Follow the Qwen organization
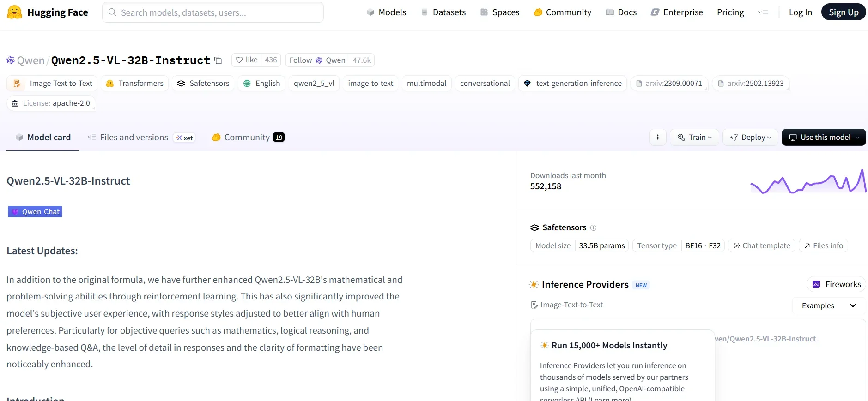This screenshot has height=401, width=868. [317, 60]
